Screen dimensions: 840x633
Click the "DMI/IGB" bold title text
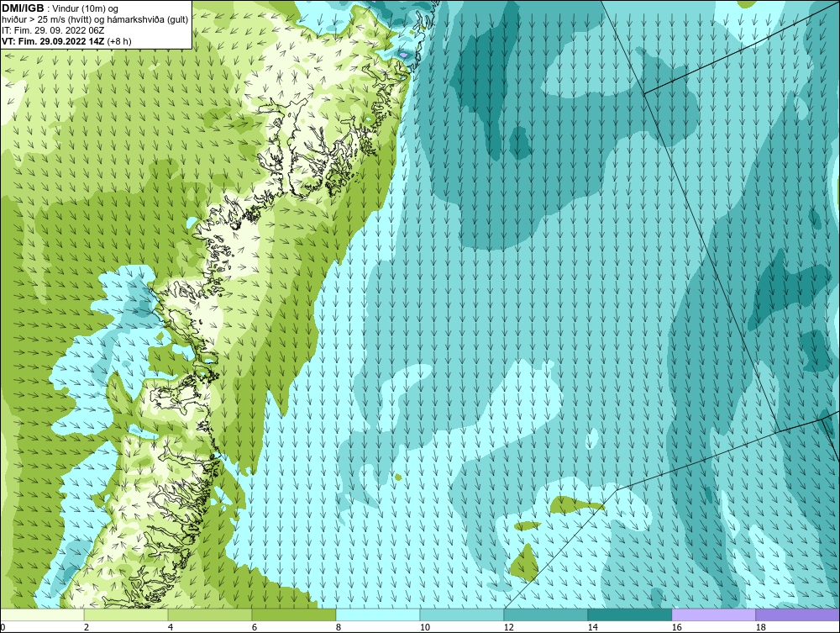coord(23,8)
